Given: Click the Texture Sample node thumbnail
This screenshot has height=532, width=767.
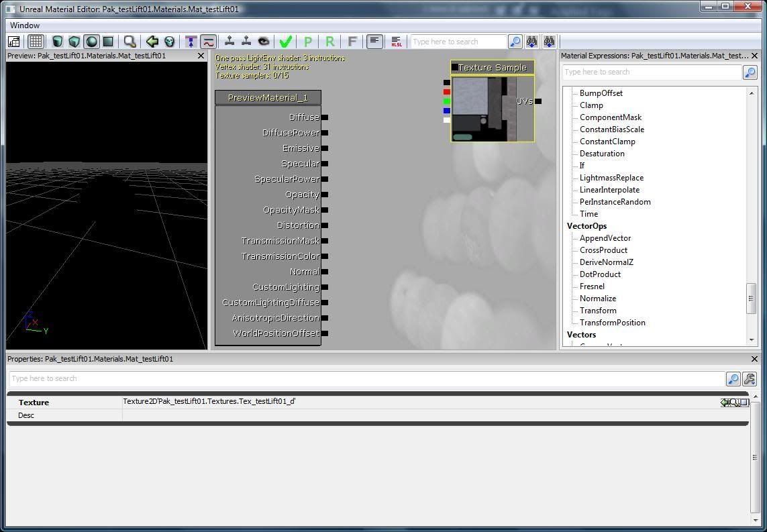Looking at the screenshot, I should 484,109.
